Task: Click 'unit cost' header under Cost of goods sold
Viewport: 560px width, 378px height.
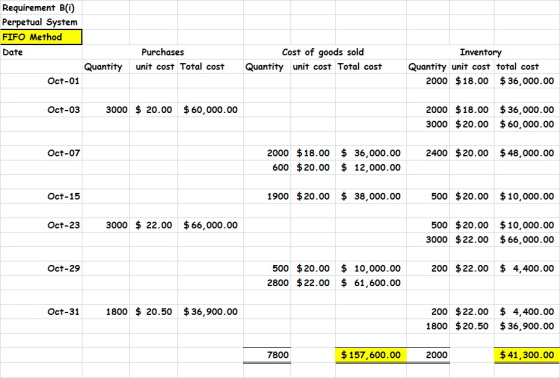Action: tap(313, 66)
